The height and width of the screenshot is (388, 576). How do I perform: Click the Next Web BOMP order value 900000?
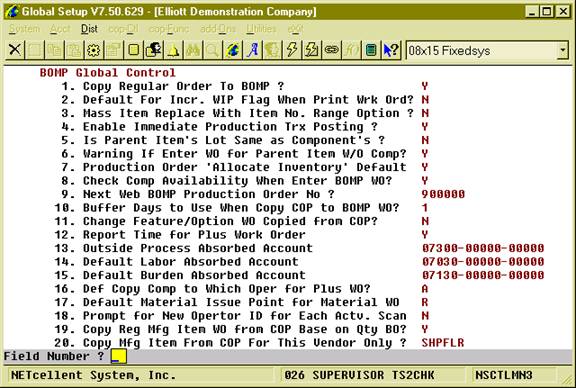pos(443,194)
